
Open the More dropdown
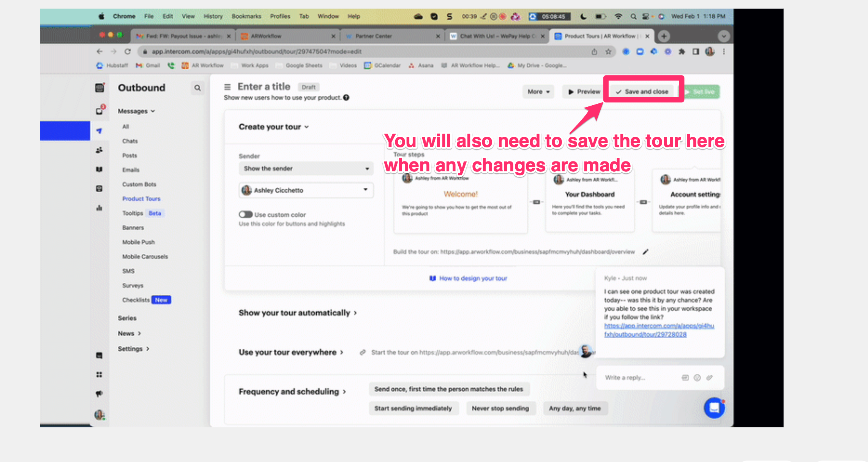[538, 92]
